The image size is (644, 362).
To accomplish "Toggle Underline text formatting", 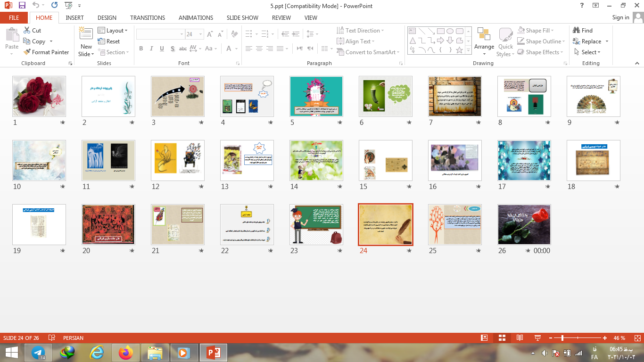I will 162,49.
